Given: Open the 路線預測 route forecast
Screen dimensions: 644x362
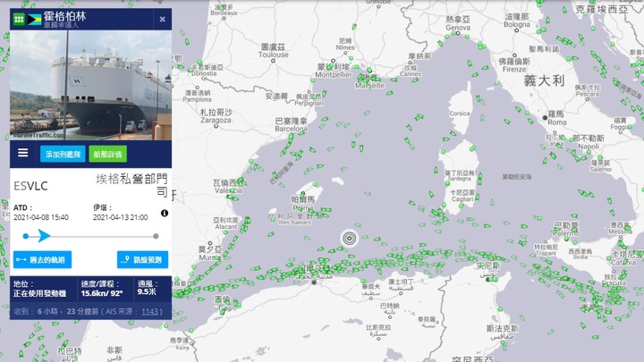Looking at the screenshot, I should 142,260.
